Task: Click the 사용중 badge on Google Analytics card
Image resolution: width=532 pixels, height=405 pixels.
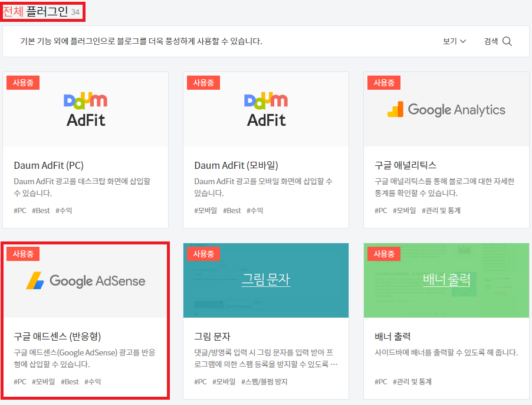Action: (384, 83)
